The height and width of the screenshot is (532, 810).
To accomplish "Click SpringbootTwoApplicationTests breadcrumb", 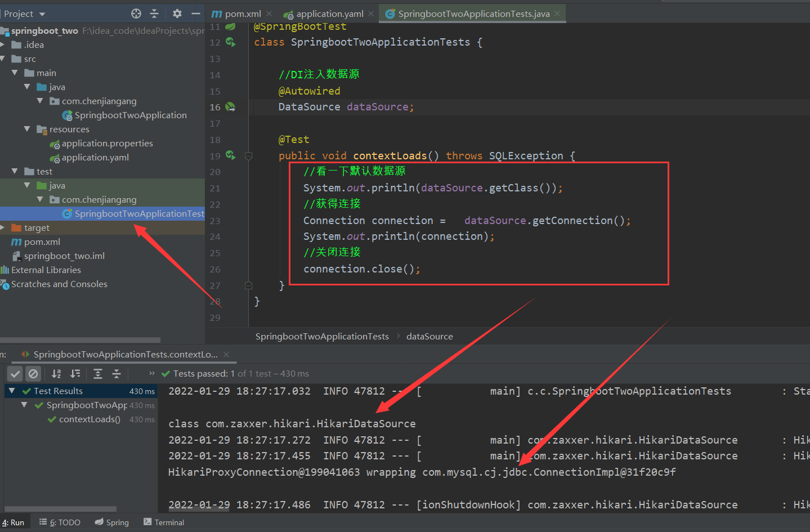I will pyautogui.click(x=322, y=336).
